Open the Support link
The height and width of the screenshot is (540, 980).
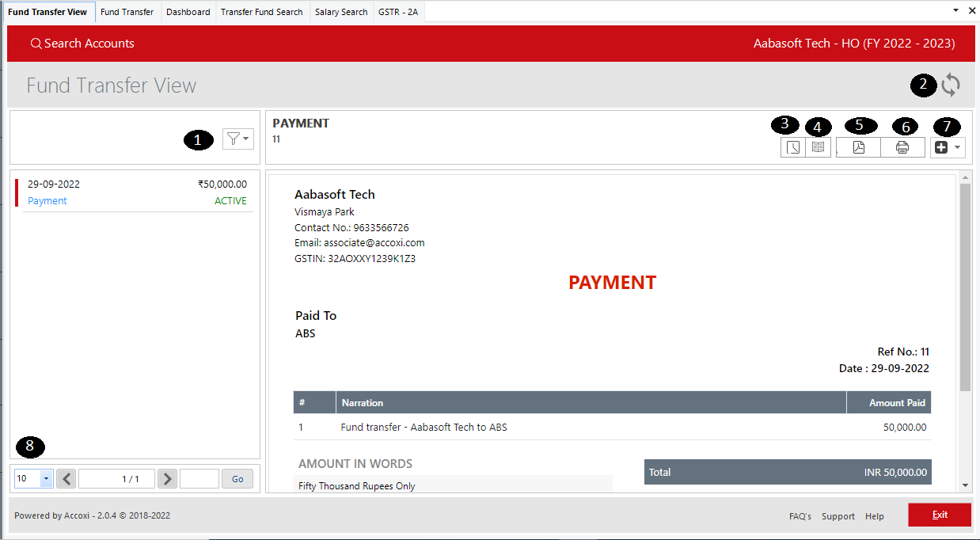coord(838,516)
